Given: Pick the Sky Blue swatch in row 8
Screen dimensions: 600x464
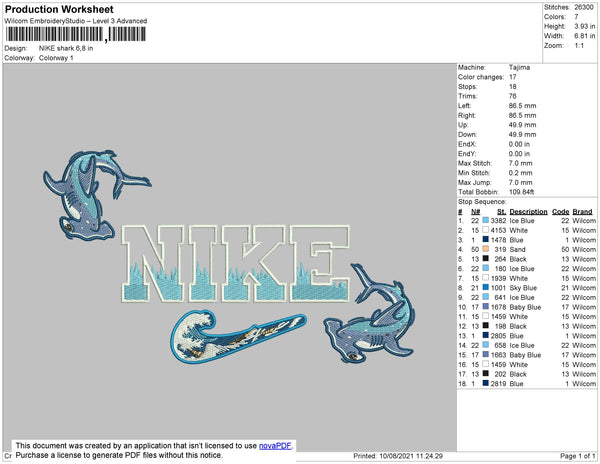Looking at the screenshot, I should pyautogui.click(x=486, y=287).
